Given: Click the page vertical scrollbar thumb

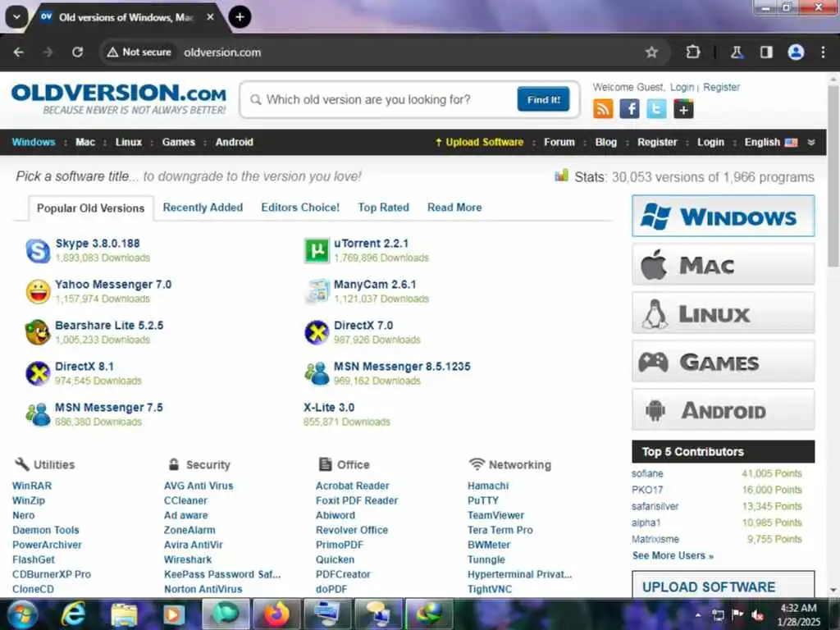Looking at the screenshot, I should (x=833, y=177).
